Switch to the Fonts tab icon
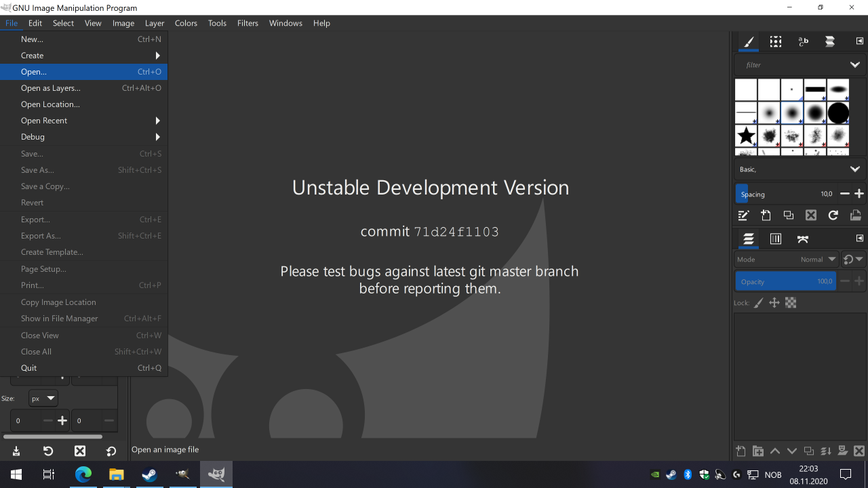This screenshot has height=488, width=868. tap(803, 42)
